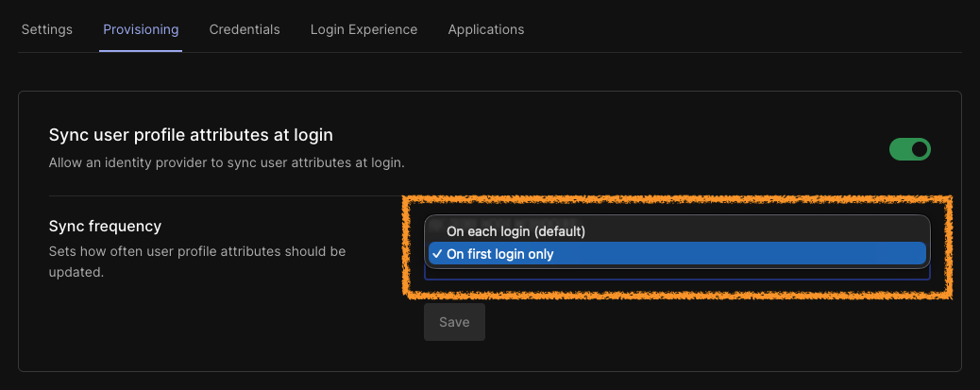This screenshot has width=980, height=390.
Task: Click the "Allow an identity provider" description text
Action: [227, 162]
